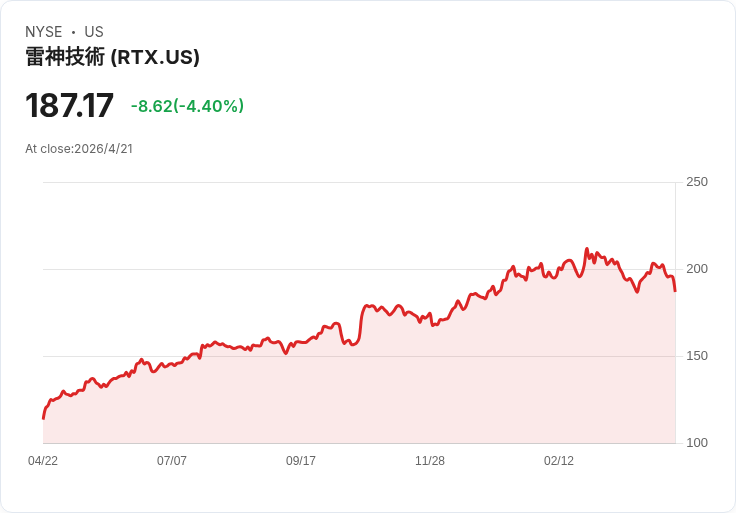Click the 250 price axis label
736x513 pixels.
pyautogui.click(x=696, y=182)
